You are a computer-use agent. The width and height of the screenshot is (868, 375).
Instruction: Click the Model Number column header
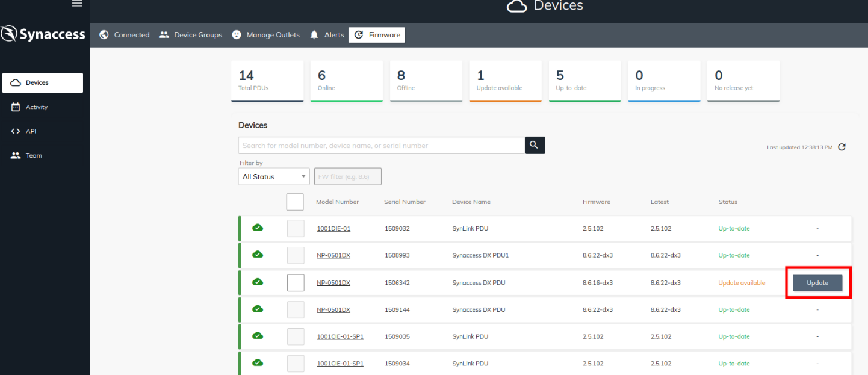pos(337,202)
